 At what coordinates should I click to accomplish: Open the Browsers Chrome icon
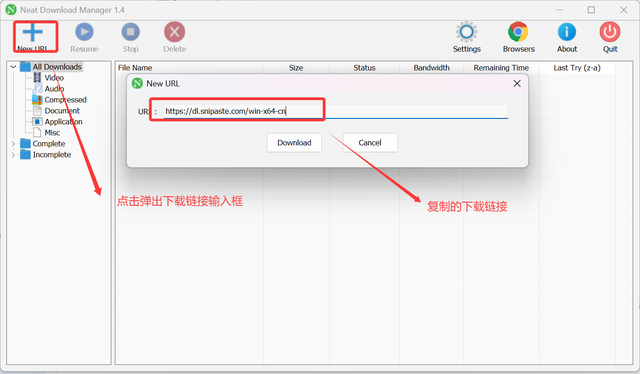tap(518, 32)
